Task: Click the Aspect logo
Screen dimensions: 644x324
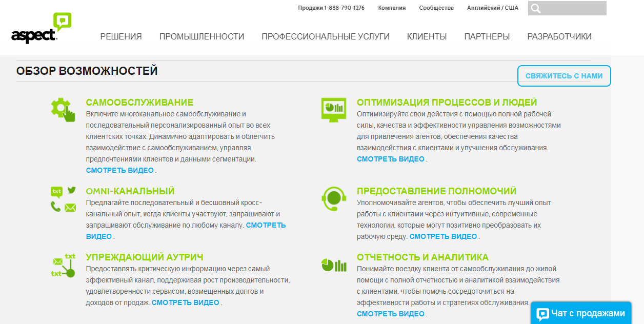Action: click(42, 28)
